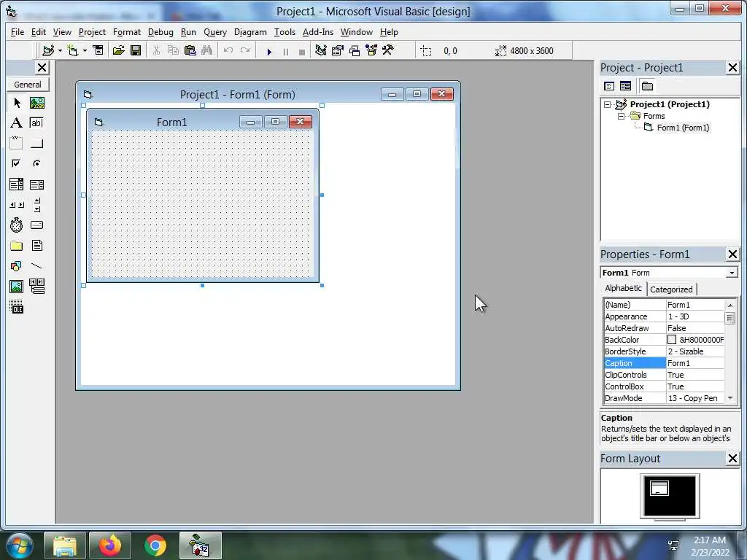Open the Add-Ins menu
747x560 pixels.
click(318, 32)
